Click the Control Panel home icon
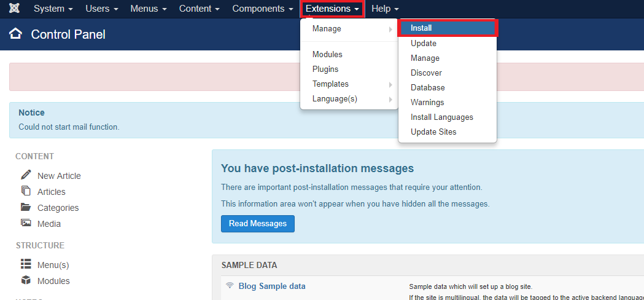Image resolution: width=644 pixels, height=300 pixels. [x=16, y=34]
